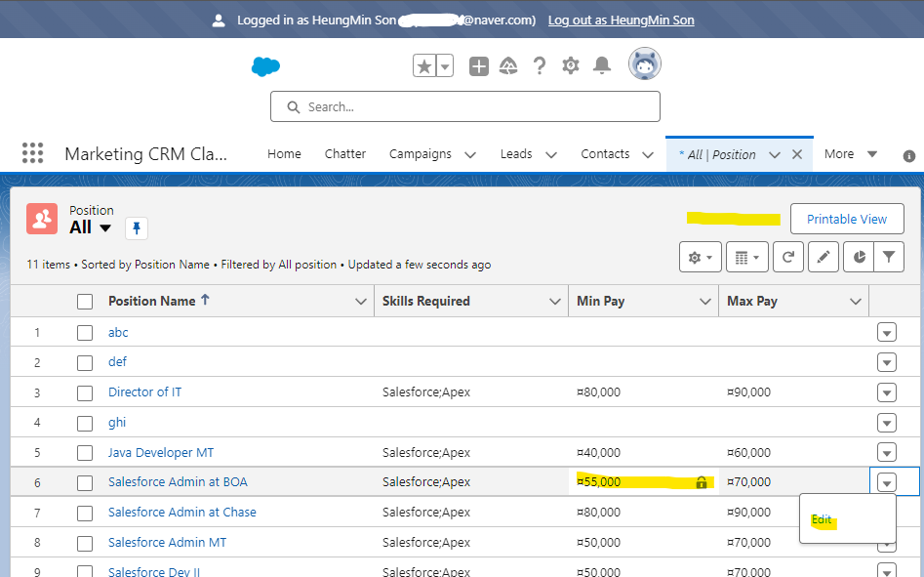Check the abc row checkbox

pyautogui.click(x=85, y=333)
